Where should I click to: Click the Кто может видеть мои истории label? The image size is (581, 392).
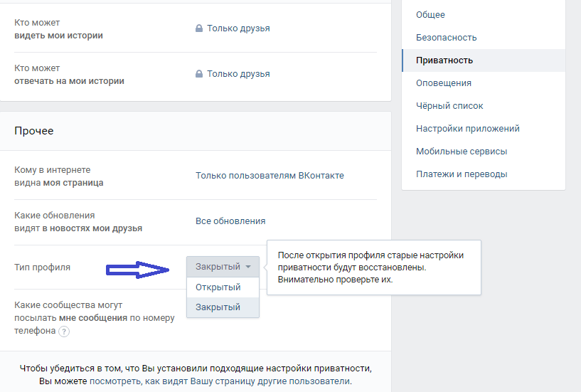tap(58, 29)
